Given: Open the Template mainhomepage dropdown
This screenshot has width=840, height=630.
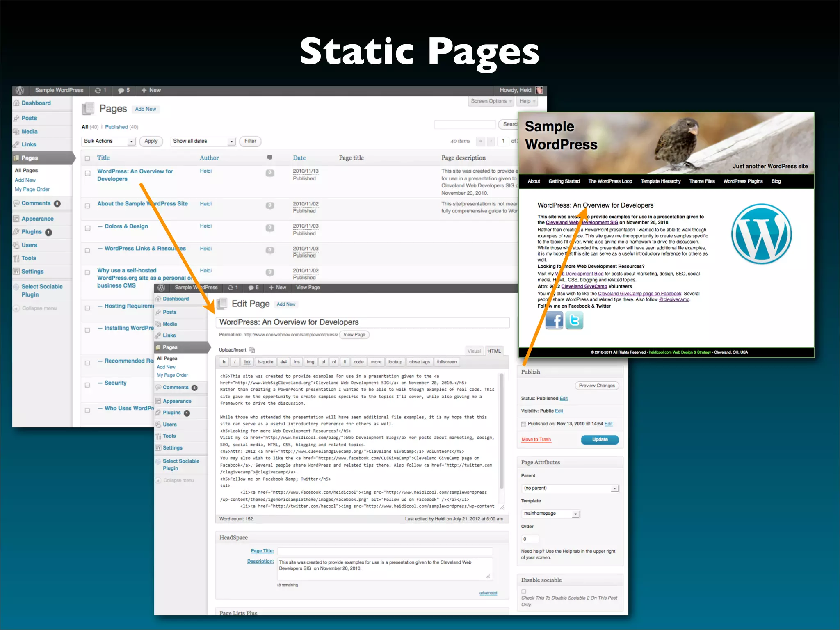Looking at the screenshot, I should pyautogui.click(x=551, y=514).
